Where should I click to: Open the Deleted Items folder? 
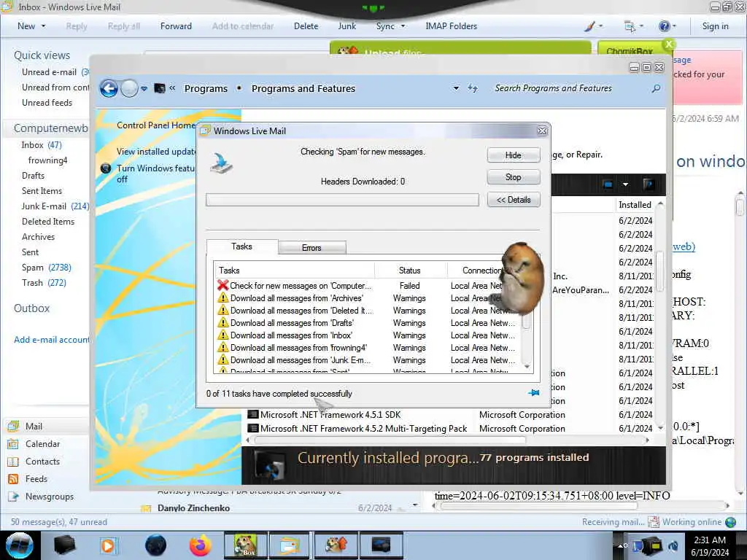[x=48, y=222]
